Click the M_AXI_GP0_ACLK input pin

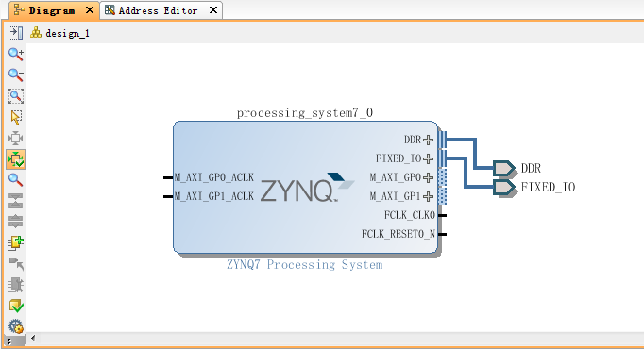pos(168,177)
